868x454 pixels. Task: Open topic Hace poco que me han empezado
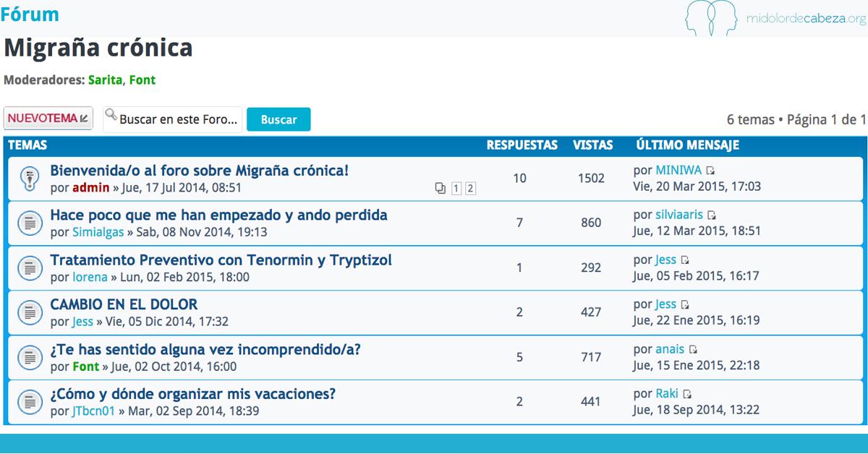pos(218,215)
